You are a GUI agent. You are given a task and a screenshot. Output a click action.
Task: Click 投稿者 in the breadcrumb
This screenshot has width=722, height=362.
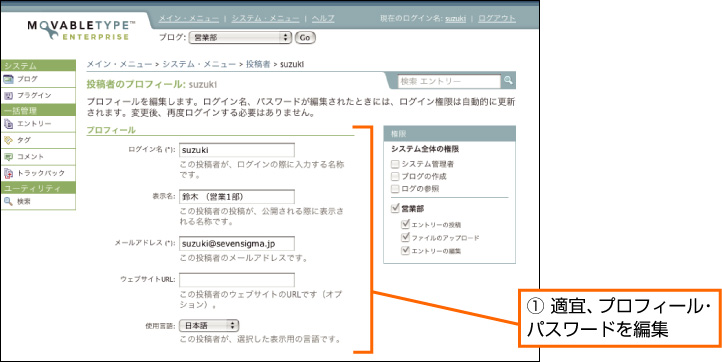click(258, 64)
